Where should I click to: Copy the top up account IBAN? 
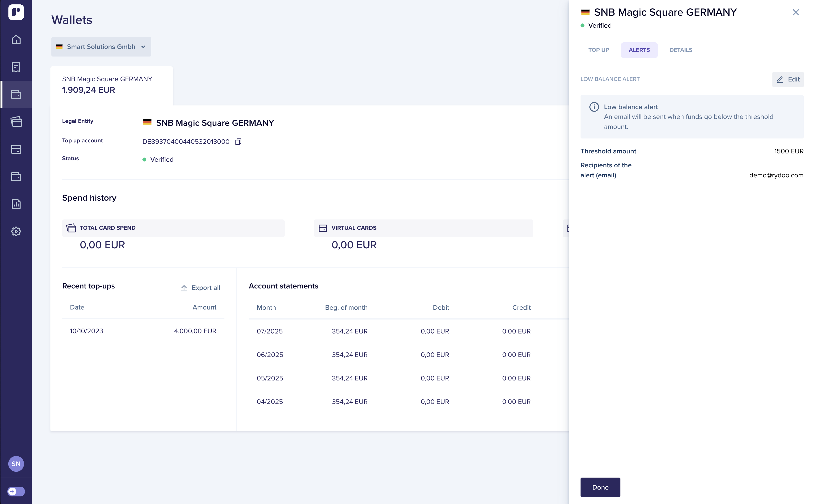(x=238, y=142)
